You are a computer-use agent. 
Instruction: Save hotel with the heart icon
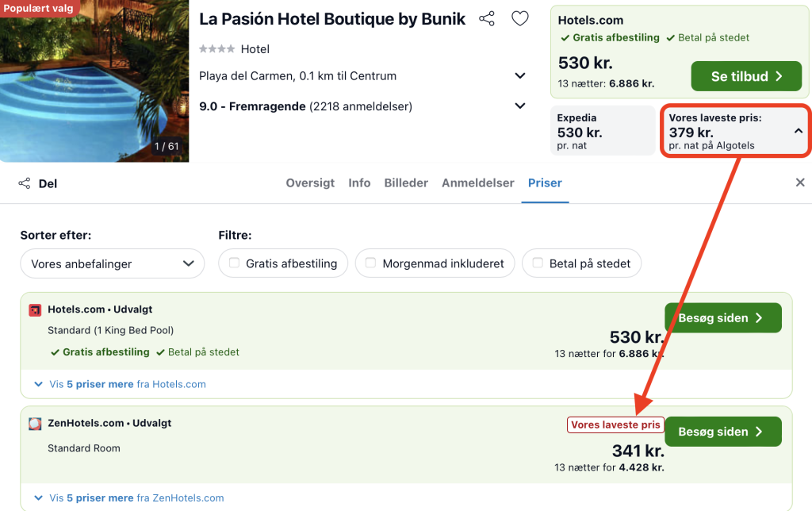pos(519,19)
